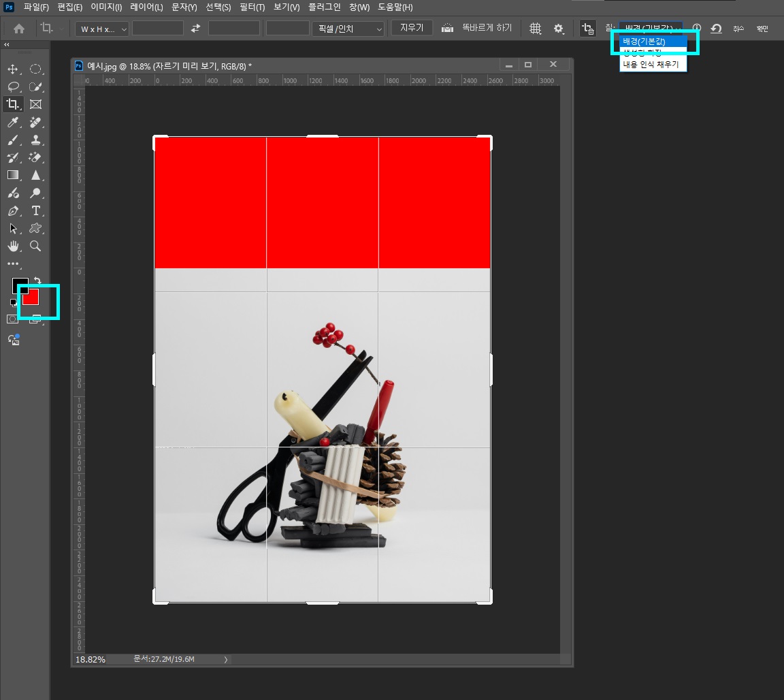This screenshot has width=784, height=700.
Task: Open the 도움말(H) menu
Action: coord(395,7)
